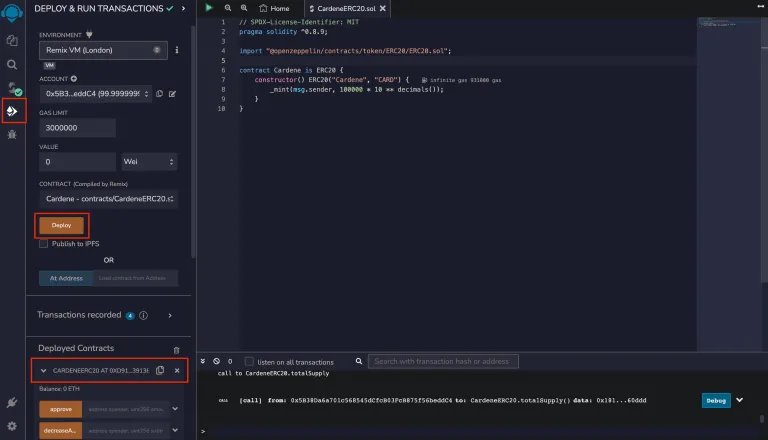Image resolution: width=768 pixels, height=440 pixels.
Task: Click the At Address button
Action: coord(66,278)
